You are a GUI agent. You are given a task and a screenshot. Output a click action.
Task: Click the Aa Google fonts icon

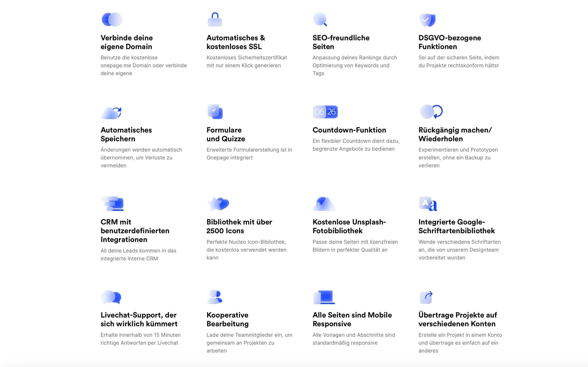428,204
